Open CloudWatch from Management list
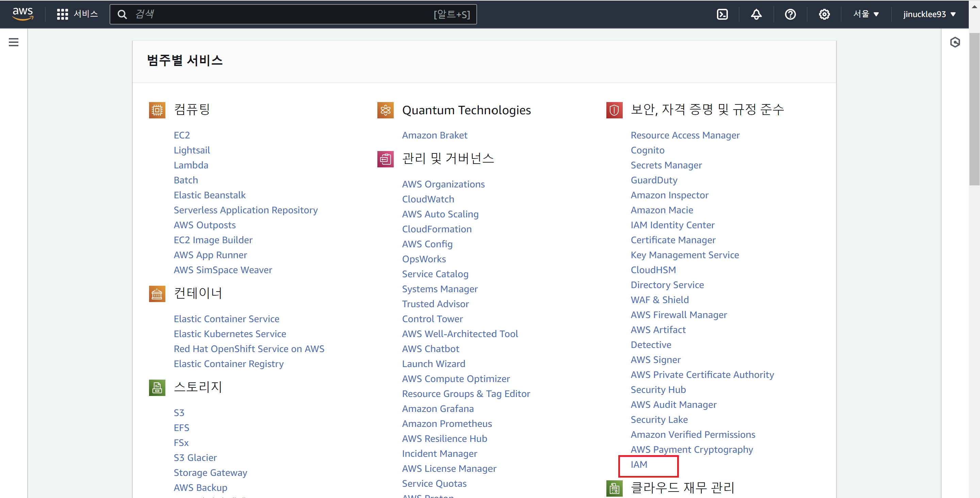980x498 pixels. pos(428,199)
